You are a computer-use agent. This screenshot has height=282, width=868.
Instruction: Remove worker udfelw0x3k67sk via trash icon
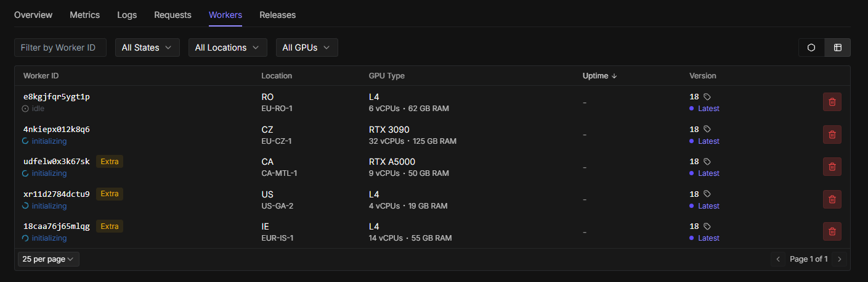point(832,167)
